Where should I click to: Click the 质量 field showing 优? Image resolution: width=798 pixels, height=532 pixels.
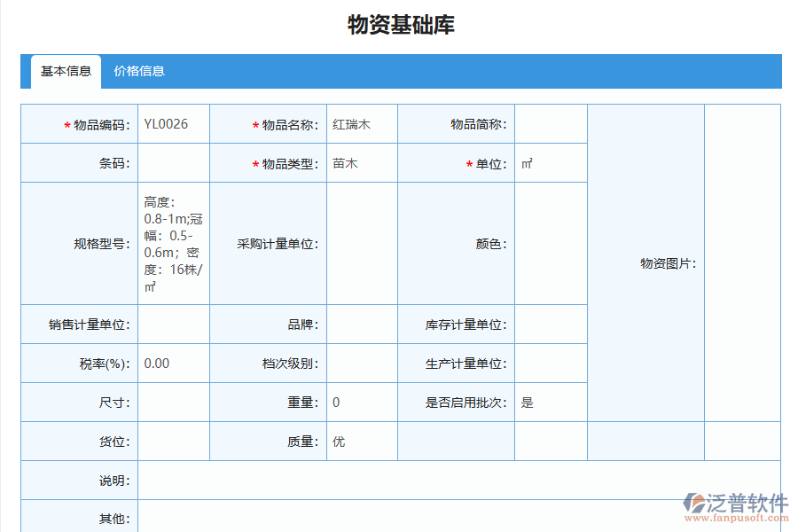click(362, 441)
